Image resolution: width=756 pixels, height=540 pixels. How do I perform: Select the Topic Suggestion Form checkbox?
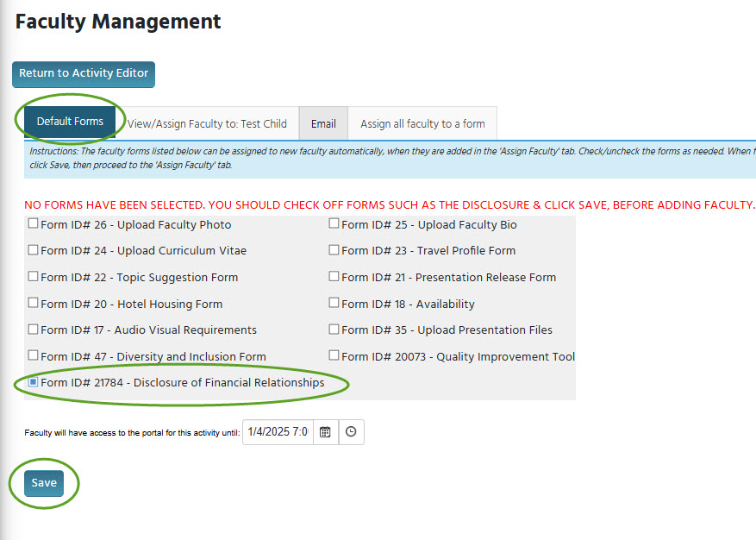coord(33,277)
